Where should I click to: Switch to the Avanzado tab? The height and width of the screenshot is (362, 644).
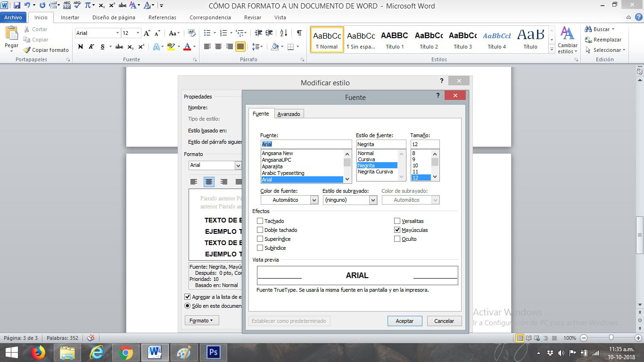click(289, 114)
